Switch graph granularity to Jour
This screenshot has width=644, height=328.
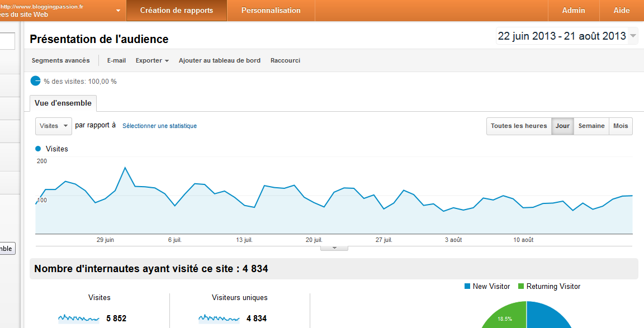coord(562,126)
